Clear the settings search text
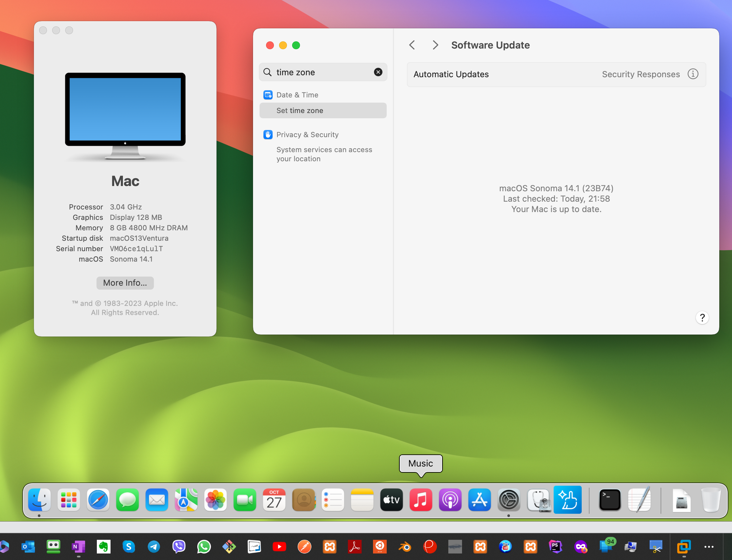Viewport: 732px width, 560px height. pos(378,72)
